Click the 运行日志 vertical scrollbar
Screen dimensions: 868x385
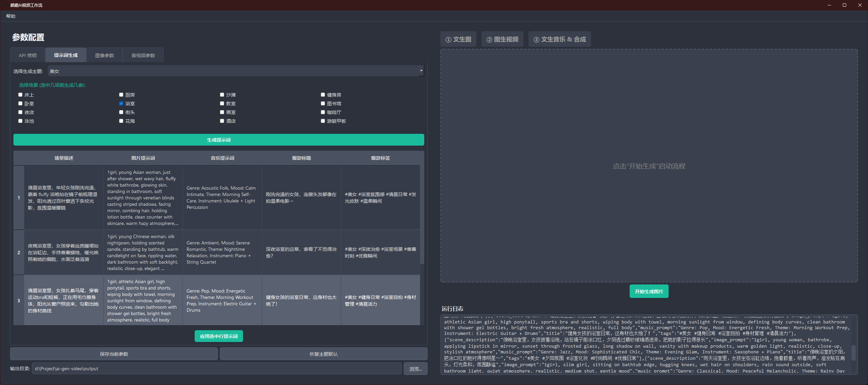pos(854,353)
